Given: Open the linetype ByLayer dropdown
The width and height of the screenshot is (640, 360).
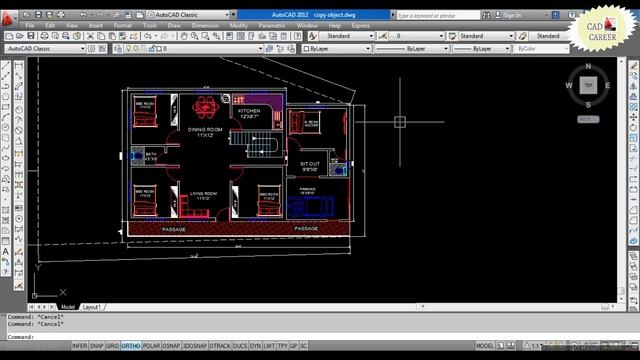Looking at the screenshot, I should point(411,49).
